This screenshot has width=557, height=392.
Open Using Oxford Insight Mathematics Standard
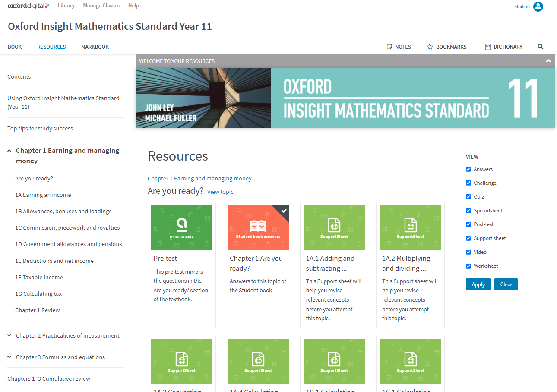coord(63,102)
